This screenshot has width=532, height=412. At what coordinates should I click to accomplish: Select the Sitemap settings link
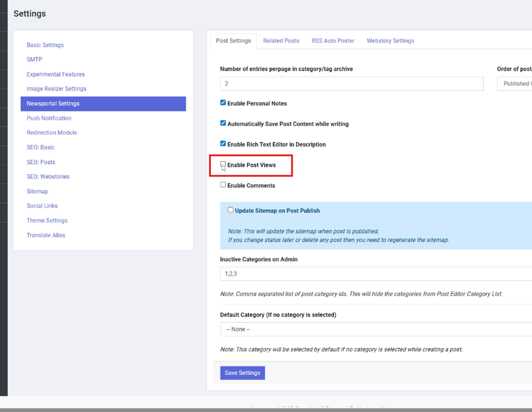37,191
